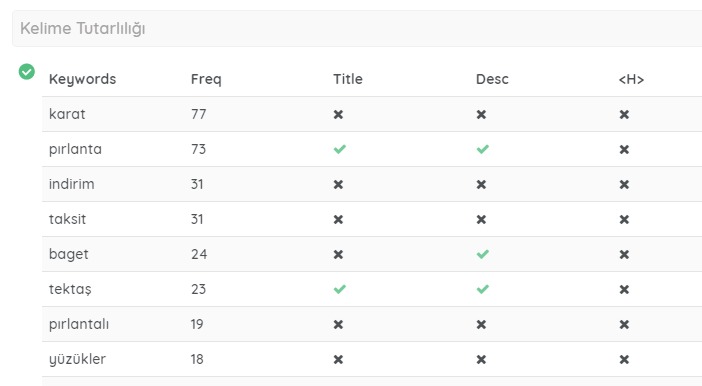Click the Keywords column header
Screen dimensions: 702x386
tap(82, 79)
